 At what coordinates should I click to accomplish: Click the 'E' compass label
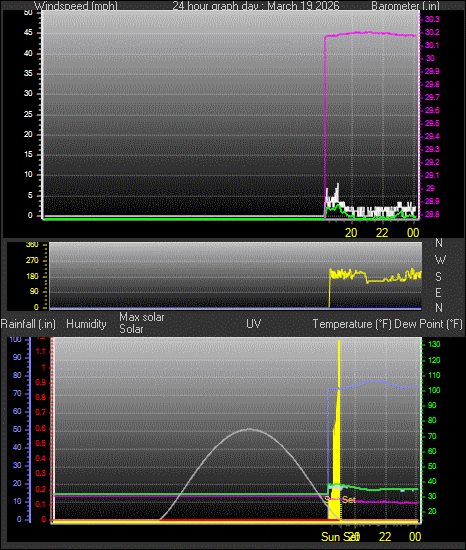(438, 292)
